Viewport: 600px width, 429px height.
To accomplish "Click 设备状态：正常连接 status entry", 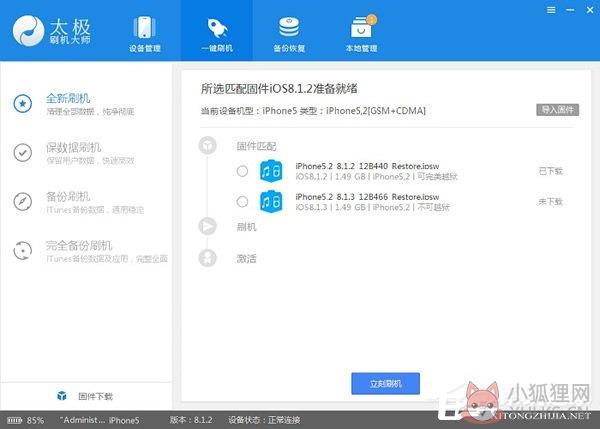I will click(264, 420).
